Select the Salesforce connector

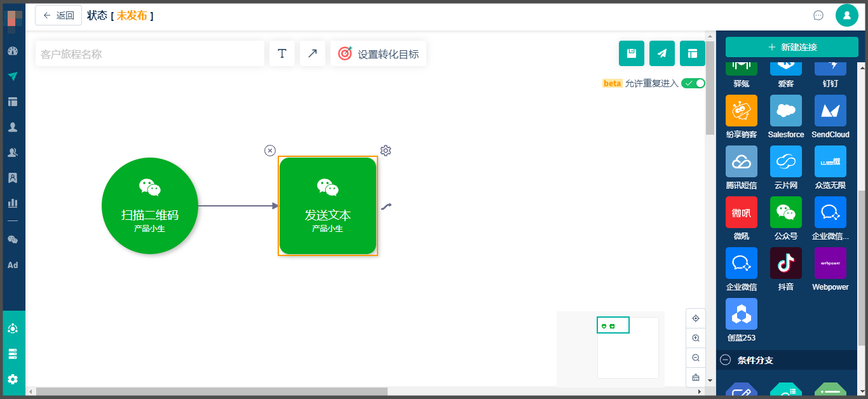786,117
